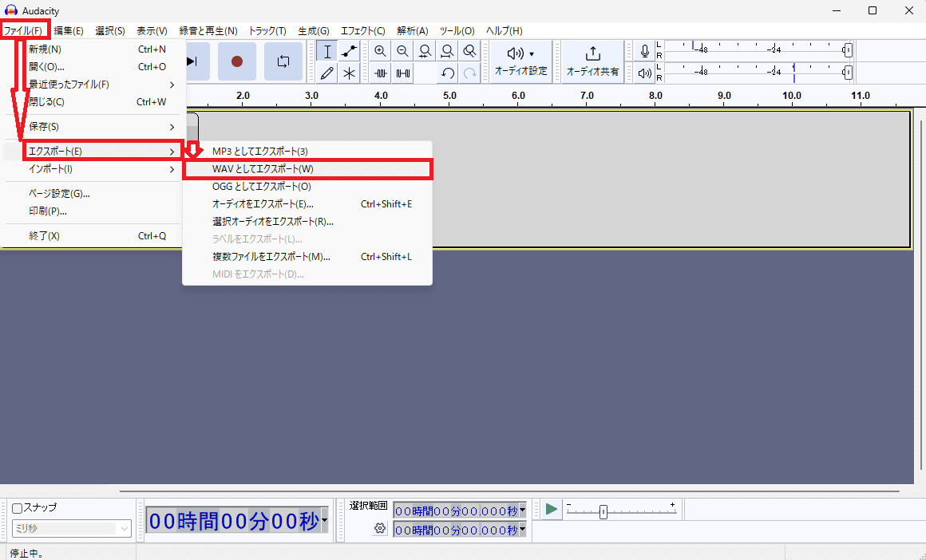
Task: Expand the 保存(S) submenu
Action: pyautogui.click(x=93, y=127)
